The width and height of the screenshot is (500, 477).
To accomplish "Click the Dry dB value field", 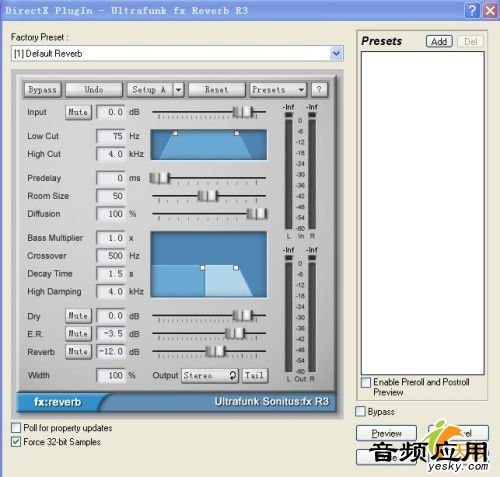I will (x=111, y=316).
